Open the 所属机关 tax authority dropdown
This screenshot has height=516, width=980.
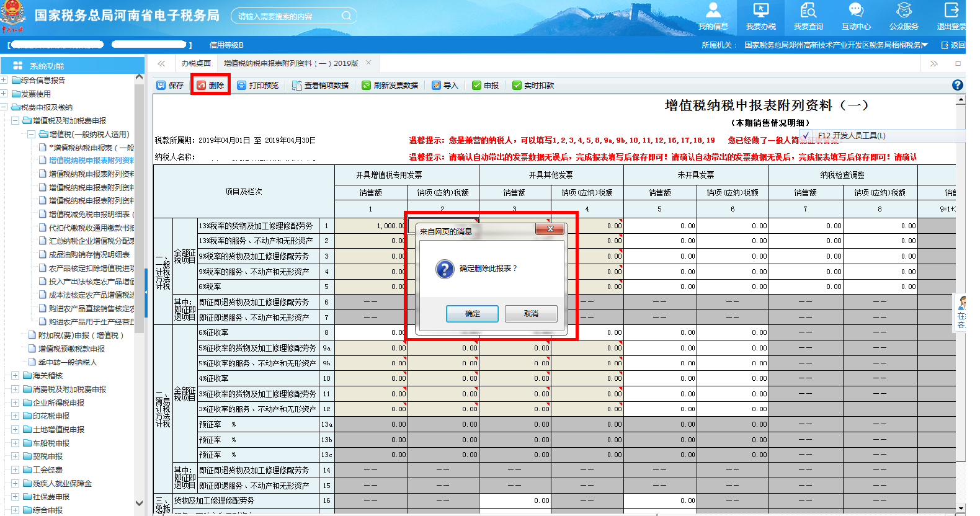tap(925, 45)
